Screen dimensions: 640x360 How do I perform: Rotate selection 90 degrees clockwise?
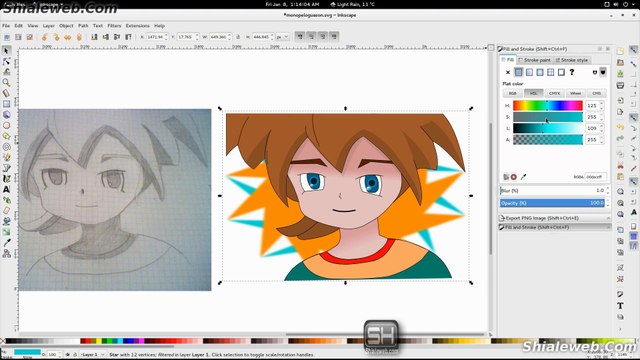(x=56, y=37)
